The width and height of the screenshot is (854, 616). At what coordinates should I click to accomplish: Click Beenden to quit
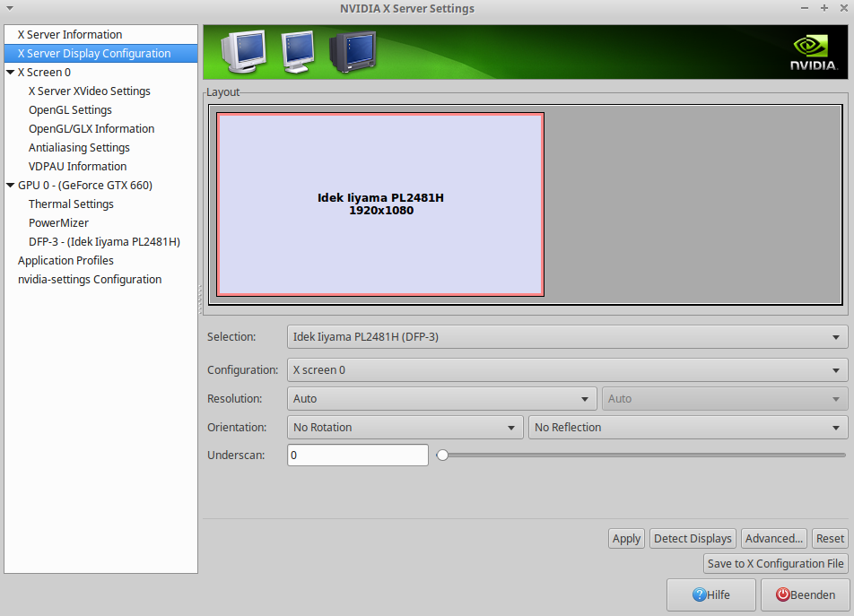[x=805, y=594]
